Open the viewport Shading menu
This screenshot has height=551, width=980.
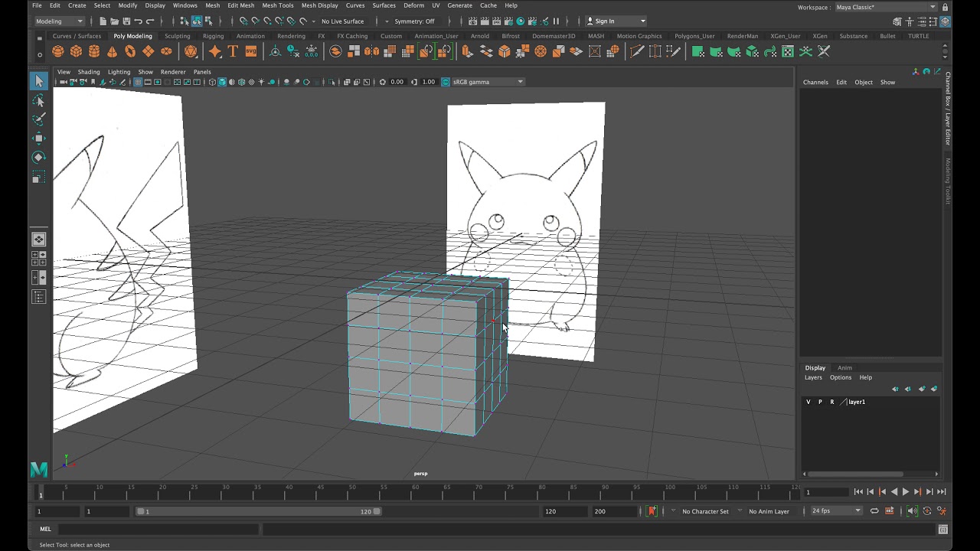tap(89, 72)
